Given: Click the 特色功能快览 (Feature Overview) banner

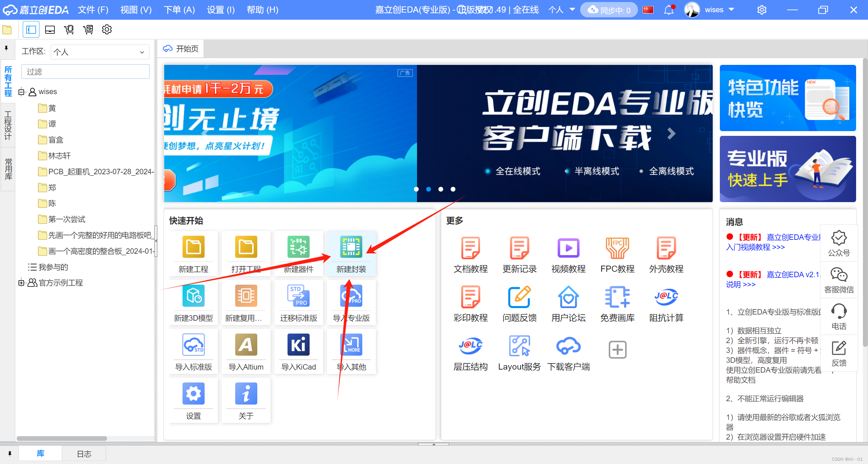Looking at the screenshot, I should tap(787, 98).
